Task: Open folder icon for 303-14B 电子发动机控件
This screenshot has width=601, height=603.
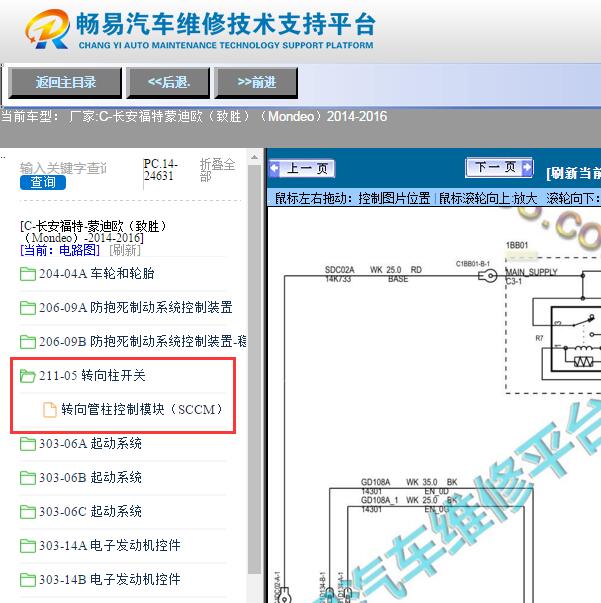Action: point(28,580)
